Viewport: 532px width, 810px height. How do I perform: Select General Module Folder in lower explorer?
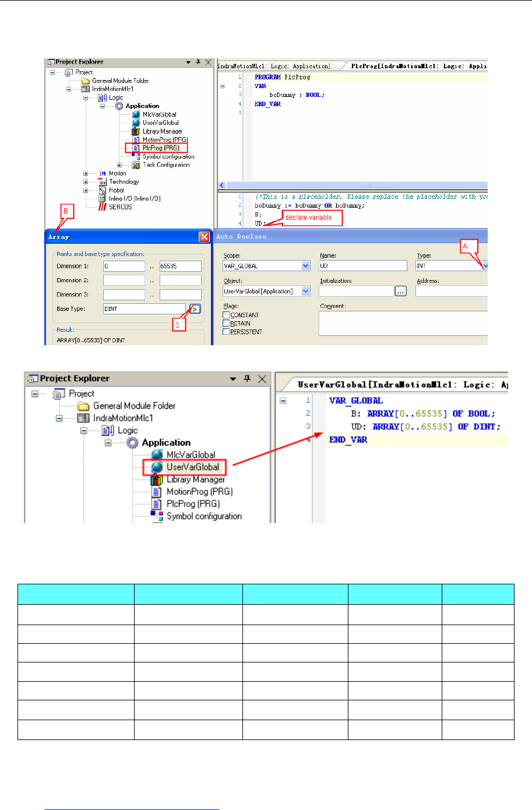[135, 406]
